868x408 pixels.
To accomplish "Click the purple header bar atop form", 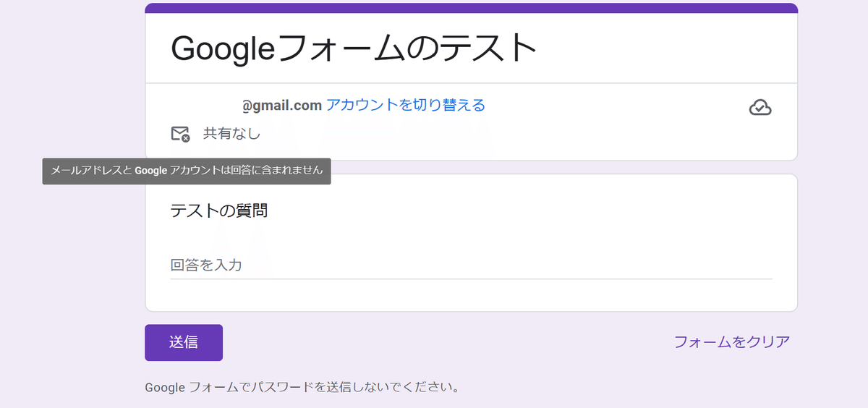I will (471, 8).
